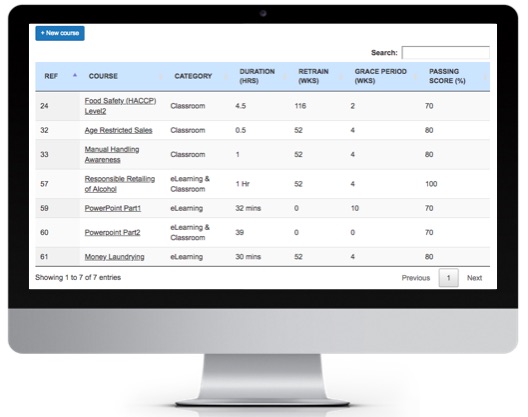528x417 pixels.
Task: Sort by CATEGORY column header
Action: [x=193, y=76]
